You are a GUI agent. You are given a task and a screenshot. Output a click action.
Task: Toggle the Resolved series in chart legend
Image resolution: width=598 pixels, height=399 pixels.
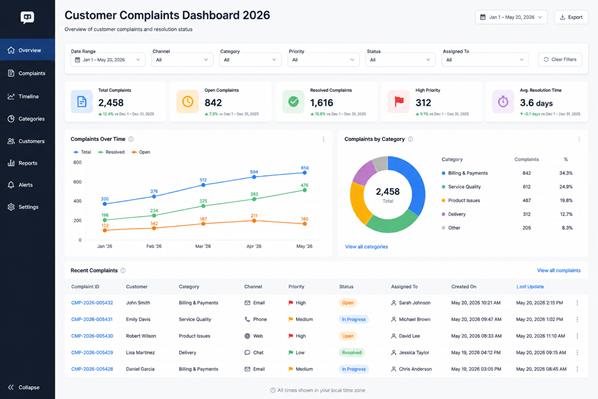[111, 152]
